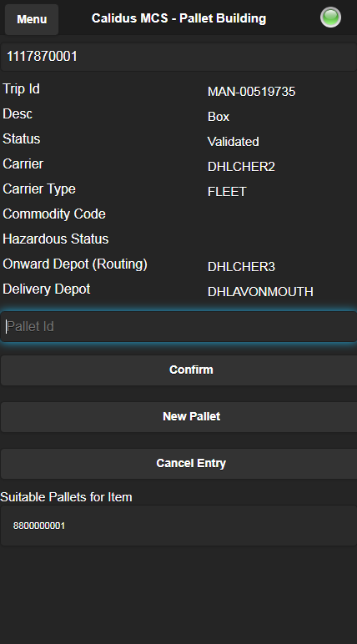The image size is (357, 644).
Task: Click the Delivery Depot value DHLAVONMOUTH
Action: click(260, 292)
